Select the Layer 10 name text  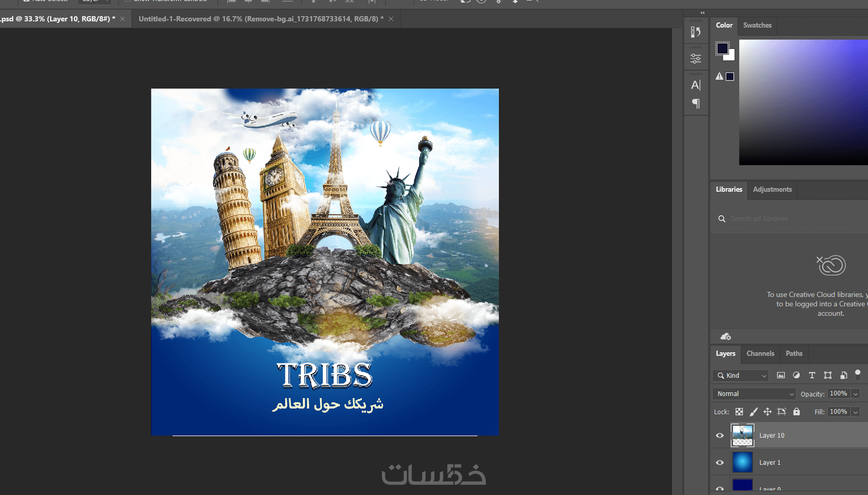[x=771, y=435]
